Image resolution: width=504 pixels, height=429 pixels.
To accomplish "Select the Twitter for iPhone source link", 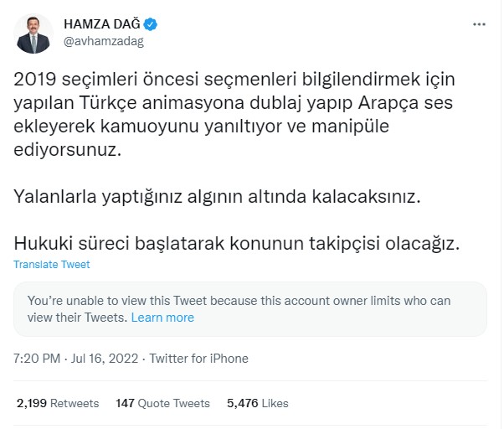I will [198, 359].
